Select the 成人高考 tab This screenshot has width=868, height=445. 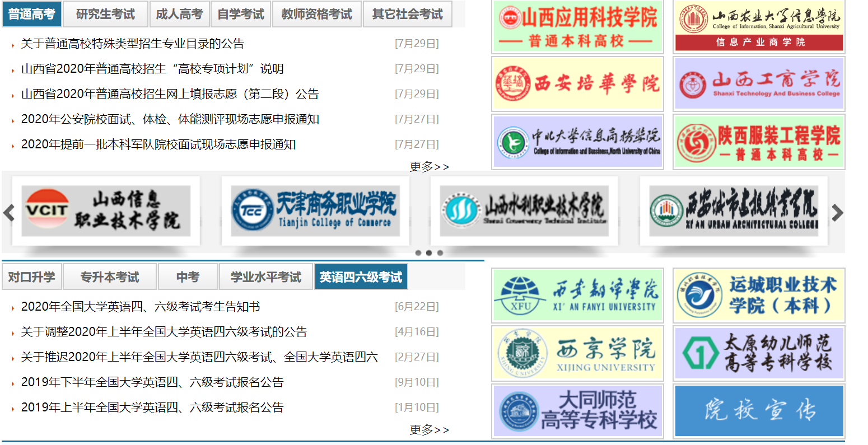click(x=179, y=14)
